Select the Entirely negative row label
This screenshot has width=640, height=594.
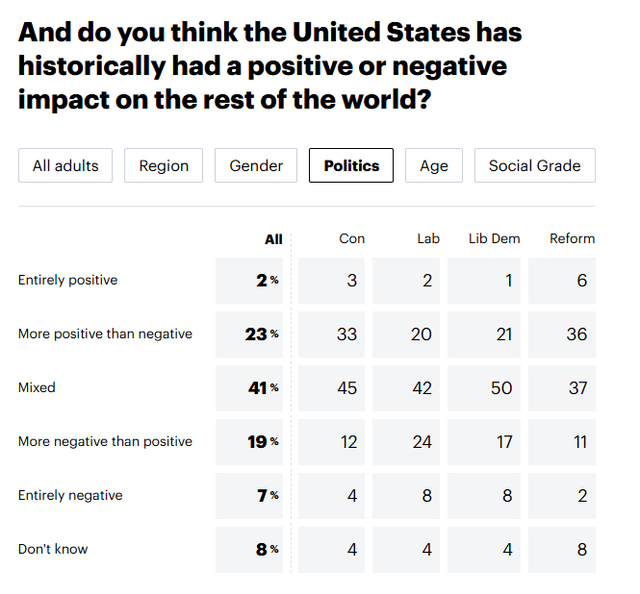(x=69, y=496)
